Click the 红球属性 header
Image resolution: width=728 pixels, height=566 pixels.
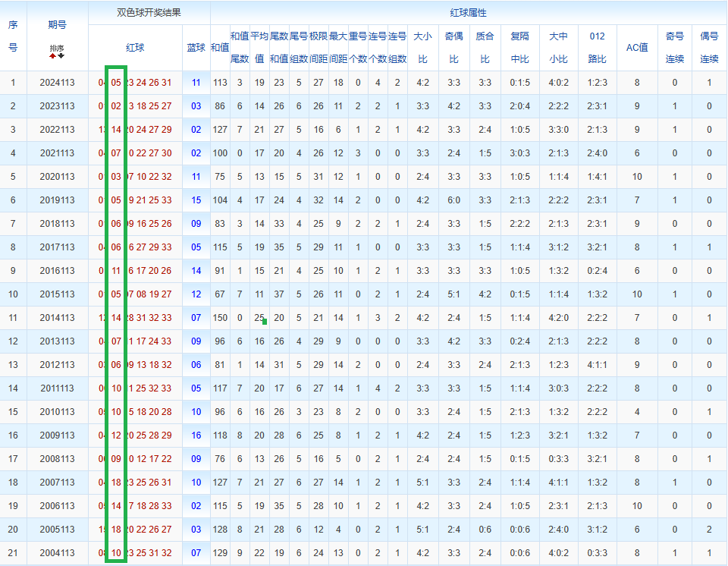coord(469,13)
